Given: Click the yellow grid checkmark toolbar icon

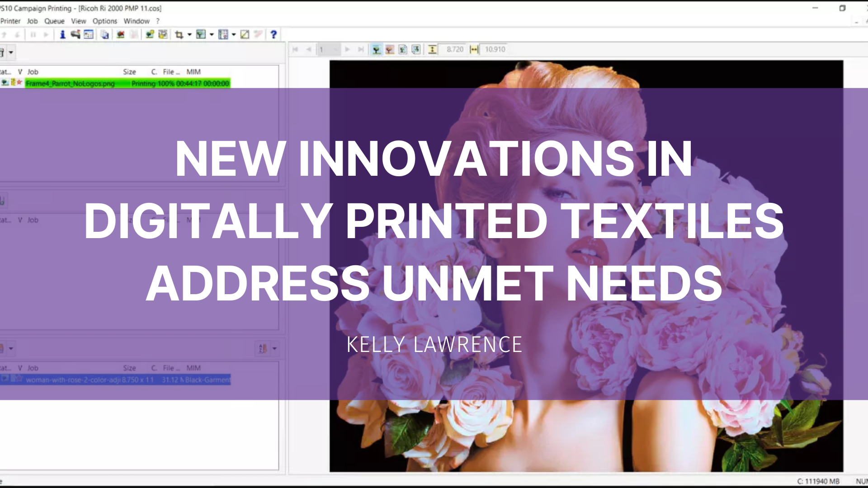Looking at the screenshot, I should point(163,34).
